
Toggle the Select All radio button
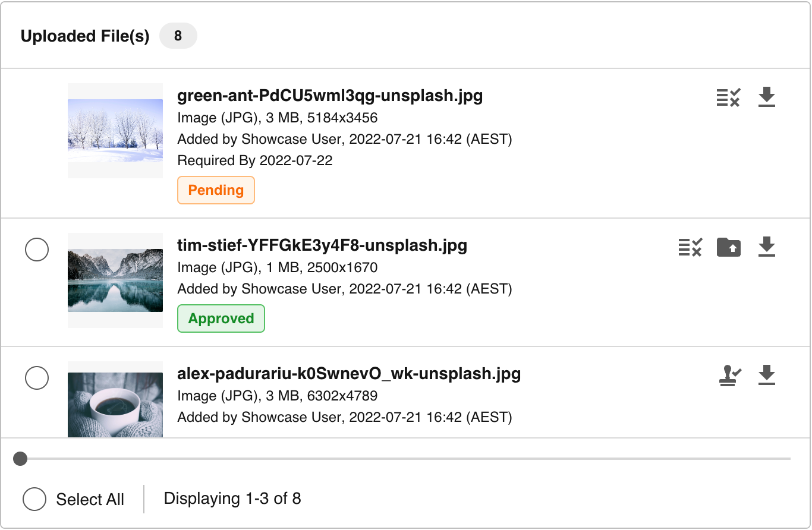pos(34,499)
